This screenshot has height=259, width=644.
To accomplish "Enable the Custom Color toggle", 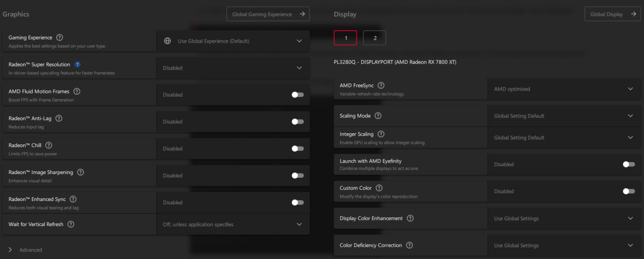I will click(629, 191).
